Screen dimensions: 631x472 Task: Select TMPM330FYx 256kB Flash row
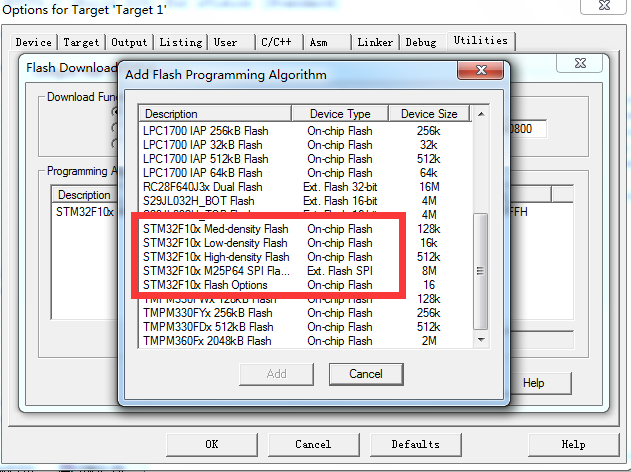click(305, 313)
